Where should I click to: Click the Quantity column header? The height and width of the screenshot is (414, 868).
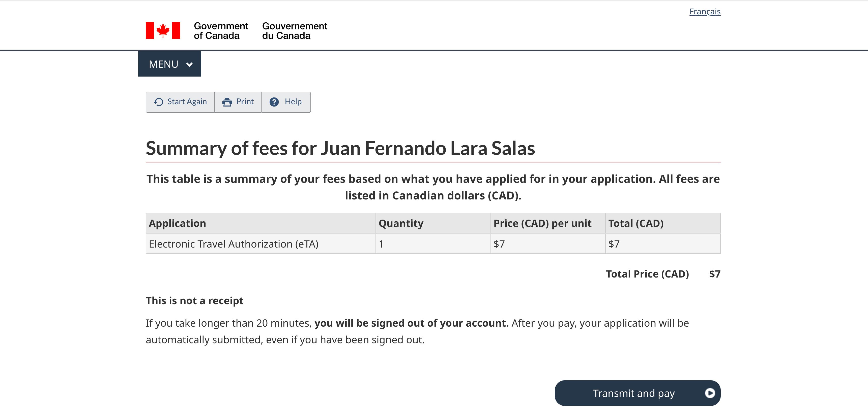(x=401, y=223)
